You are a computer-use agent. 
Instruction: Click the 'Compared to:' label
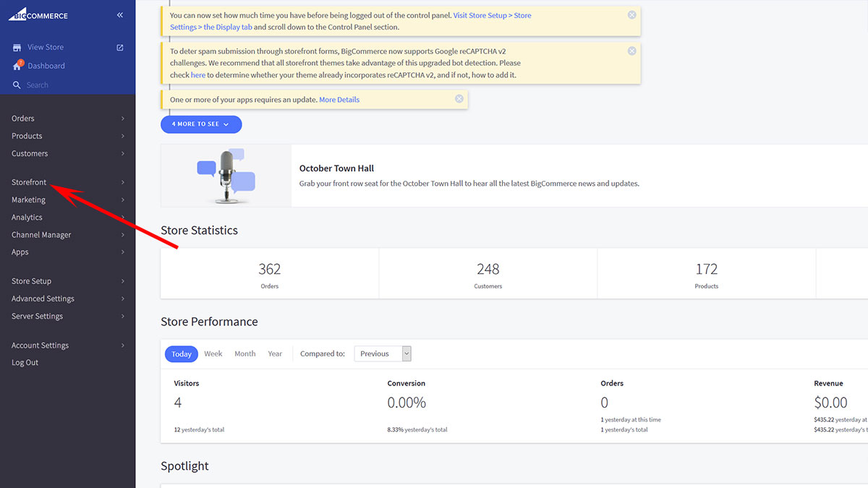pos(323,354)
